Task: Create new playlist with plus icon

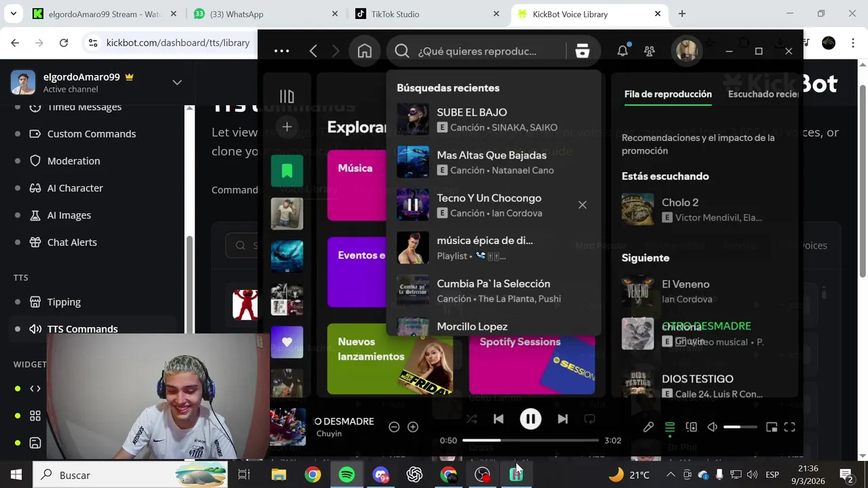Action: [x=287, y=127]
